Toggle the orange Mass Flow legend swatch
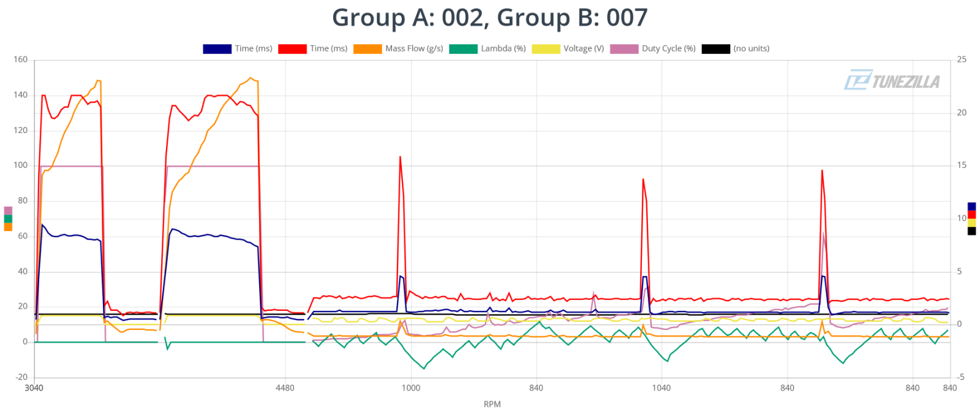Screen dimensions: 980x409 pyautogui.click(x=367, y=49)
